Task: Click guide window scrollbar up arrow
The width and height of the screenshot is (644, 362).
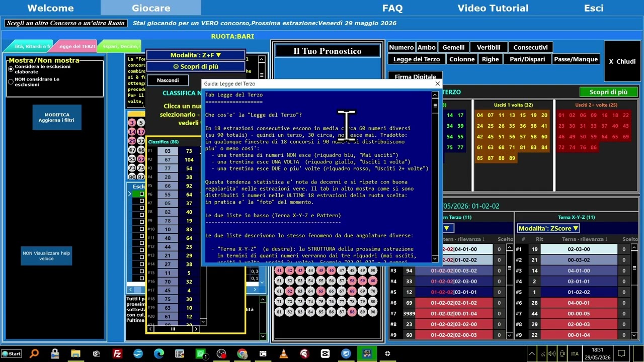Action: point(435,95)
